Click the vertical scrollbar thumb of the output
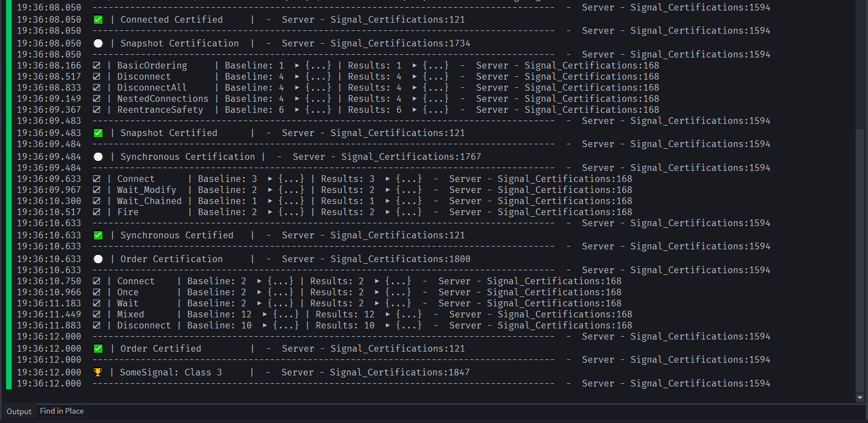 [860, 261]
